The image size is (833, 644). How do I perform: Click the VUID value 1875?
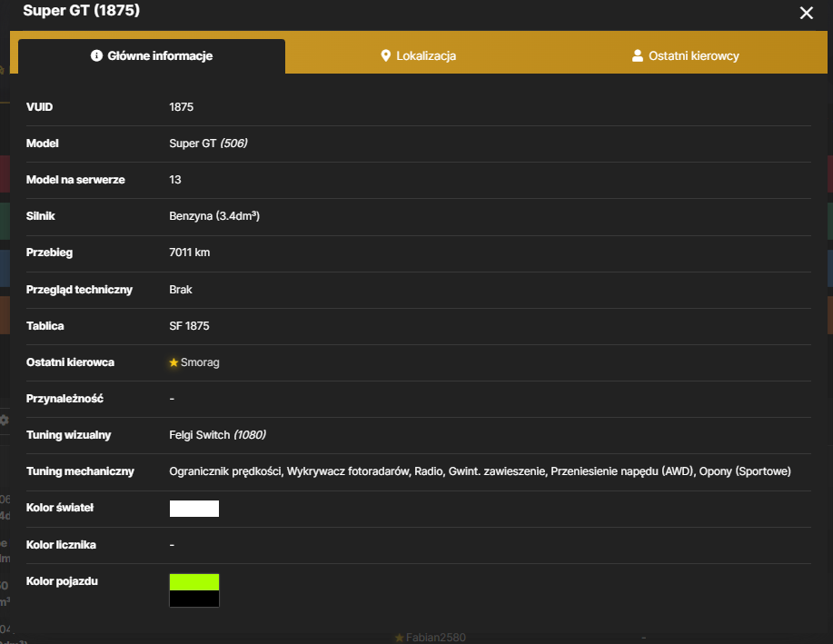pos(181,107)
